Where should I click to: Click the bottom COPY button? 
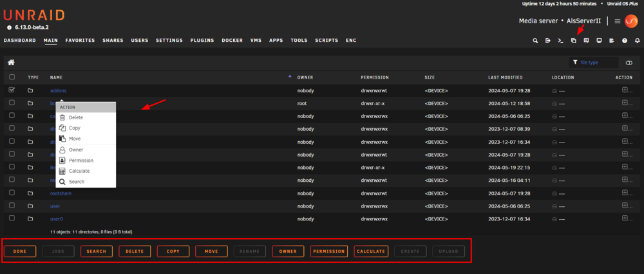(x=173, y=251)
